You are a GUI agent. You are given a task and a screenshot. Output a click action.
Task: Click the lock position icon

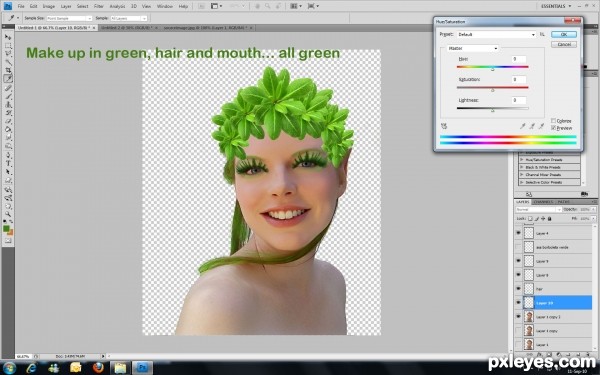[543, 218]
